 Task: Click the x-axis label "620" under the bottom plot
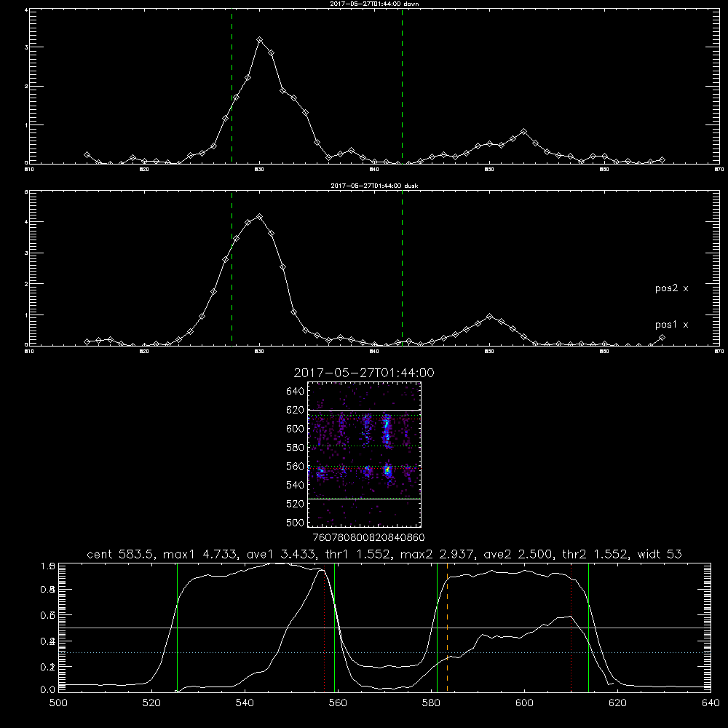[x=617, y=703]
